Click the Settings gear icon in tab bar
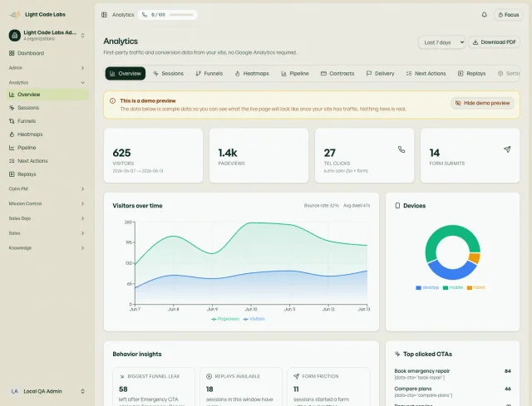The width and height of the screenshot is (532, 406). (500, 74)
